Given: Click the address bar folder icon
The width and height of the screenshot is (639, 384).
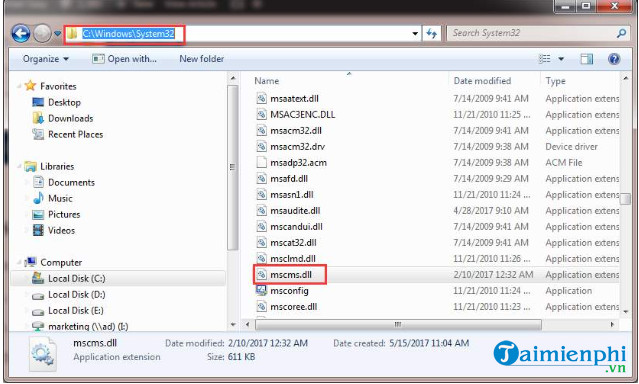Looking at the screenshot, I should click(x=73, y=33).
